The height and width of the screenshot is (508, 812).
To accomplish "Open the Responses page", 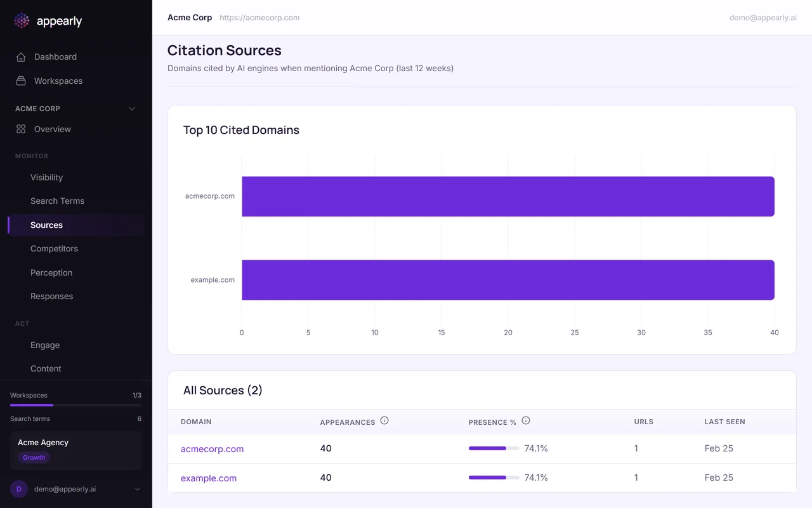I will point(51,297).
